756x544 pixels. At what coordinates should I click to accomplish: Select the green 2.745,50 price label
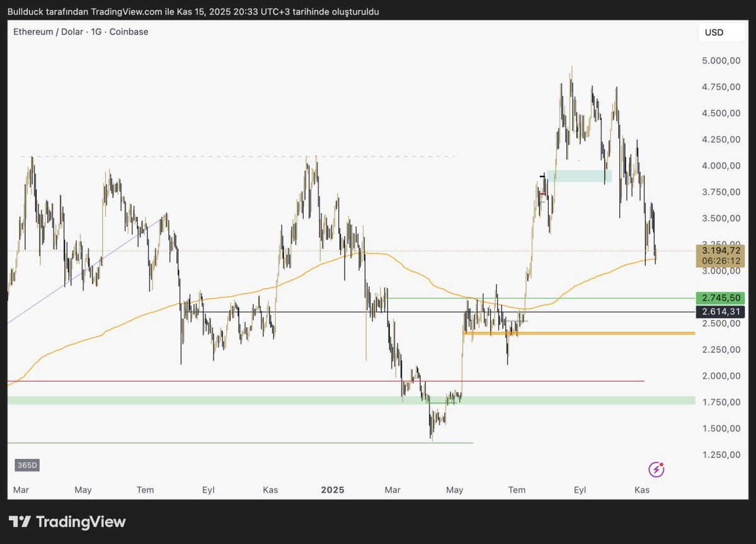720,297
